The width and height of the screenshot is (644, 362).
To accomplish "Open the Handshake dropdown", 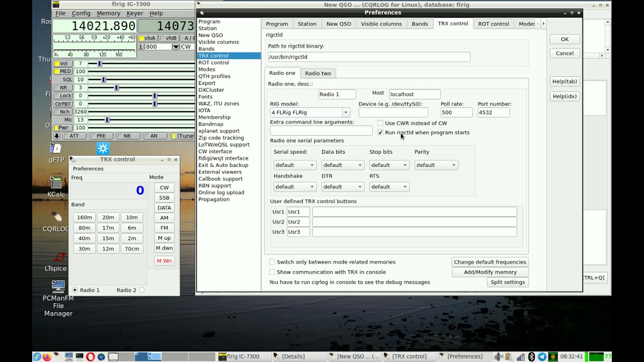I will [295, 187].
